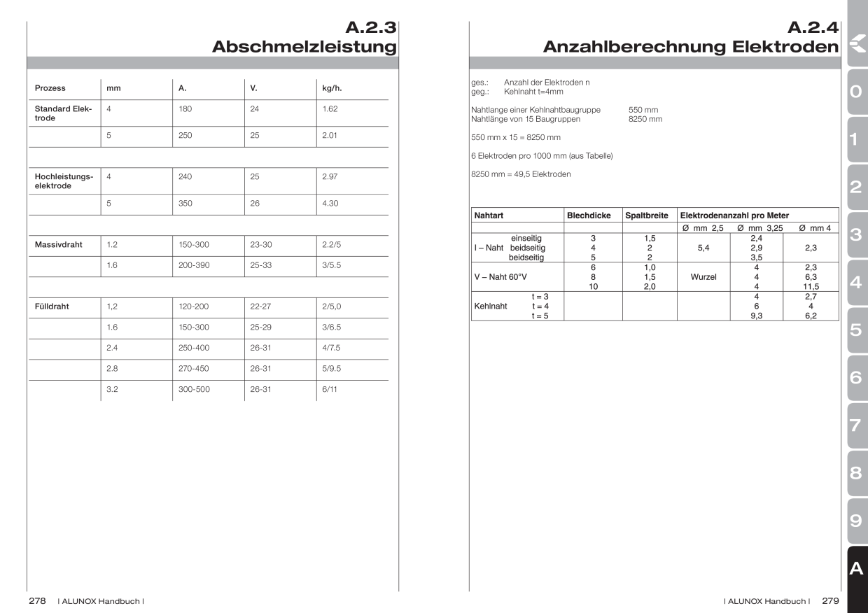Click '8250 mm = 49,5 Elektroden' result
Viewport: 868px width, 613px height.
tap(521, 174)
